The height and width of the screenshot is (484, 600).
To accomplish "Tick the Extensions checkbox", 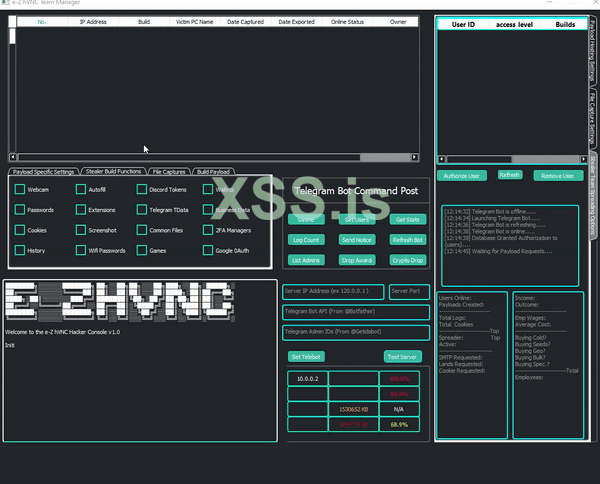I will [81, 210].
